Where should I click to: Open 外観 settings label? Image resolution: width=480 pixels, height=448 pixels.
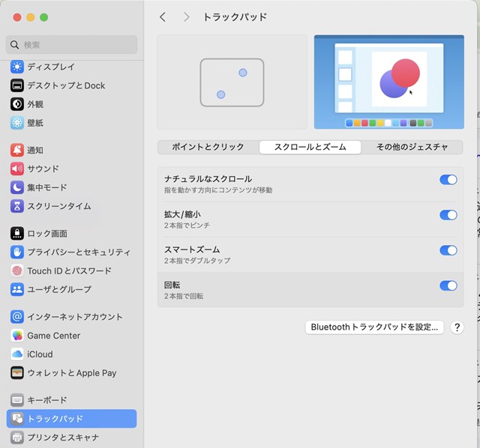pyautogui.click(x=35, y=104)
